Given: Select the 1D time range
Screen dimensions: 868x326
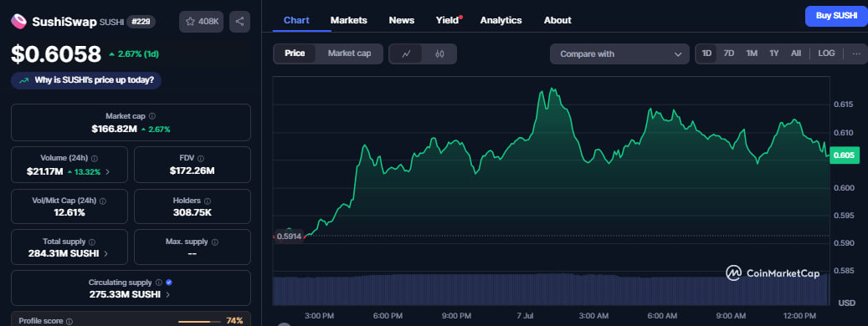Looking at the screenshot, I should pyautogui.click(x=706, y=53).
